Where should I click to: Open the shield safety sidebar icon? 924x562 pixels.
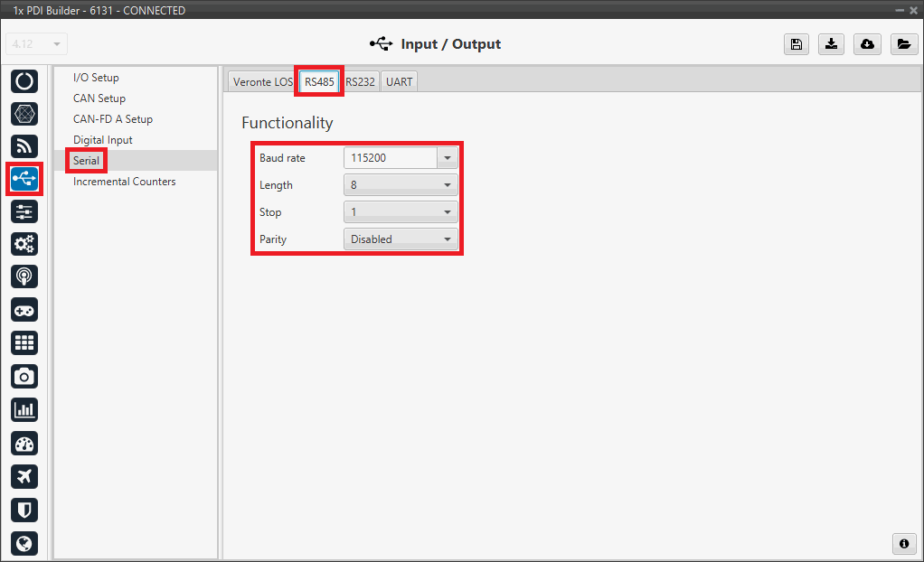point(24,510)
